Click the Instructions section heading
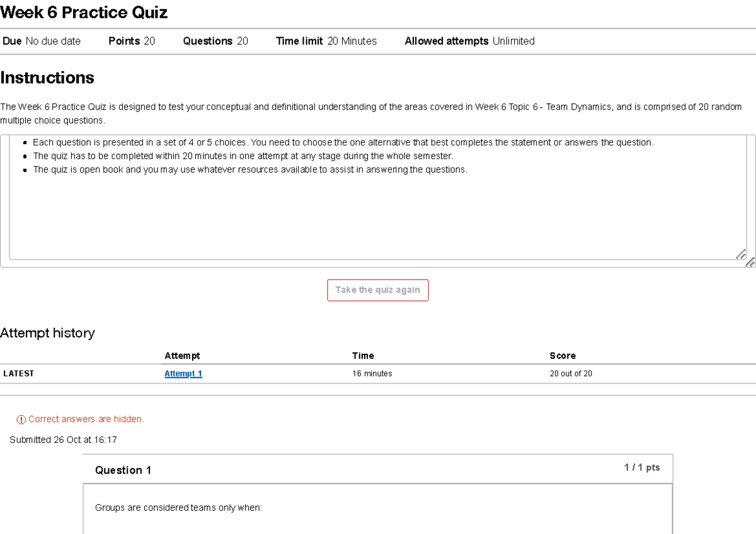The image size is (756, 534). coord(47,77)
